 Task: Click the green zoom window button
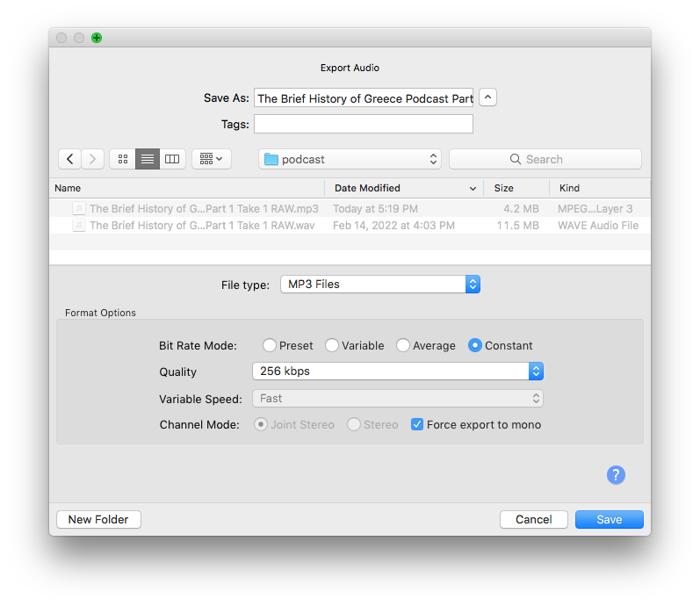pos(97,38)
